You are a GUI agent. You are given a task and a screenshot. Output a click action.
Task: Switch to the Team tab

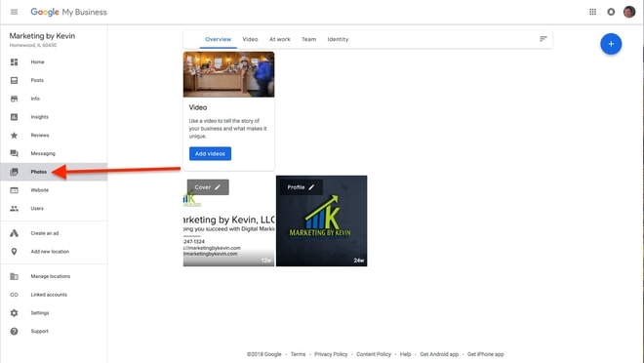(309, 39)
